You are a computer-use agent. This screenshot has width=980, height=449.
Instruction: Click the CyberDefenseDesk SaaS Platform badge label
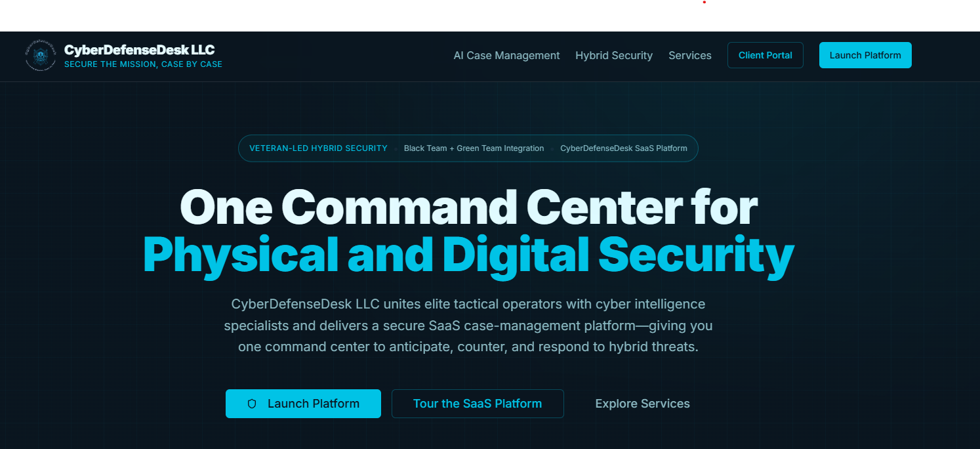624,148
